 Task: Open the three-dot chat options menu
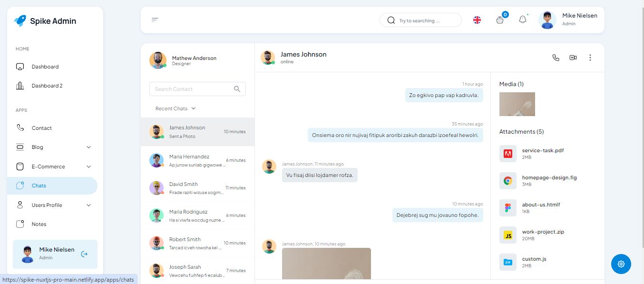pyautogui.click(x=590, y=58)
